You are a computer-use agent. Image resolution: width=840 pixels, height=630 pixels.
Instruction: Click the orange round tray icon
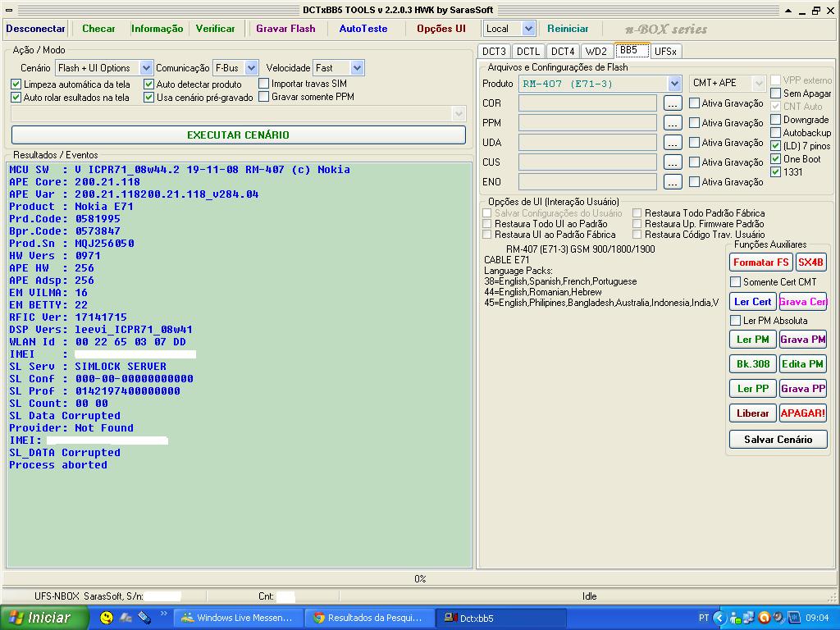[765, 619]
